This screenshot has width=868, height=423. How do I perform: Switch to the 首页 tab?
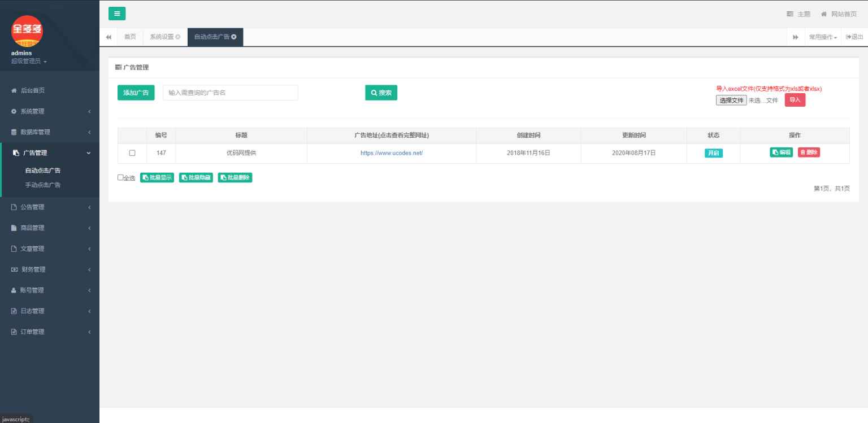coord(130,37)
